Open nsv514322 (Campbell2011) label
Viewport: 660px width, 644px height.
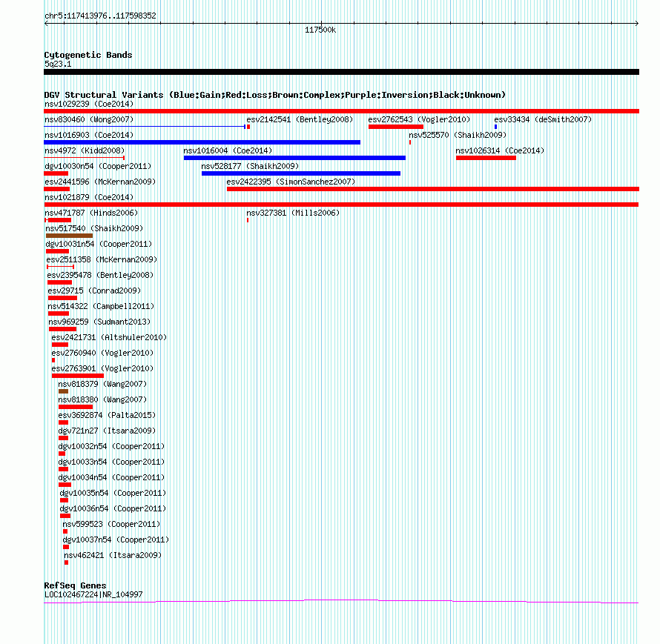click(x=101, y=306)
